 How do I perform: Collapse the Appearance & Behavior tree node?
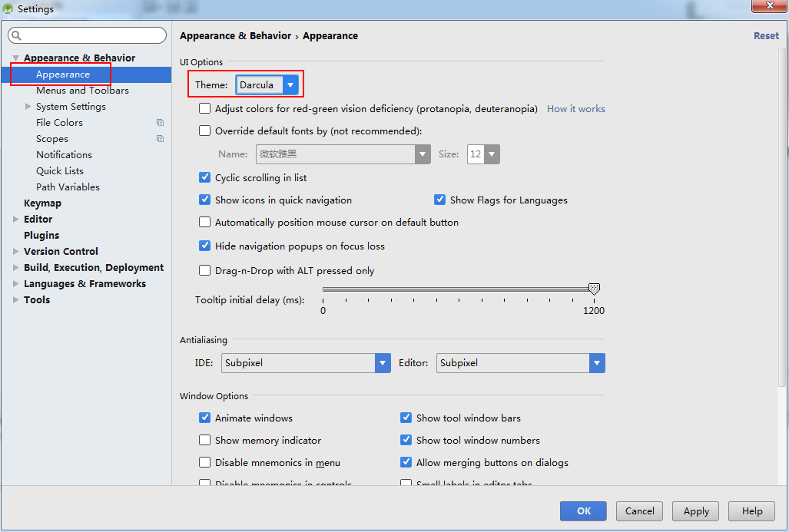tap(16, 58)
